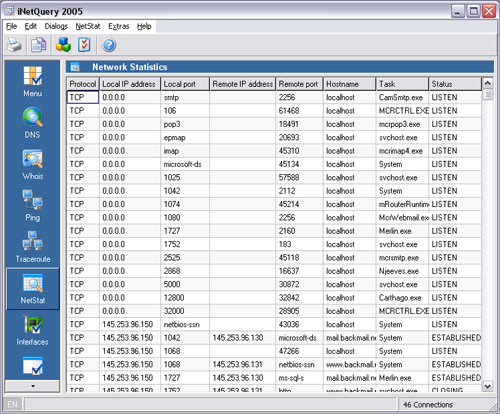Open the Menu sidebar item
Image resolution: width=500 pixels, height=414 pixels.
click(32, 82)
